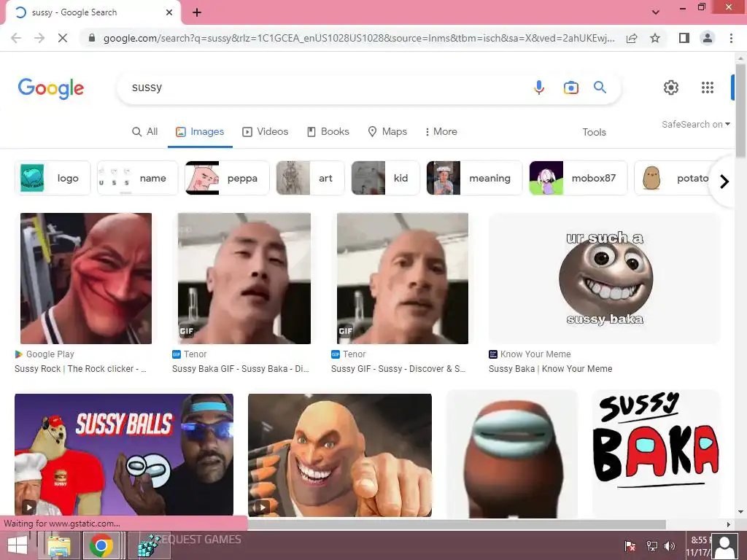
Task: Click the sussy search input field
Action: pyautogui.click(x=324, y=87)
